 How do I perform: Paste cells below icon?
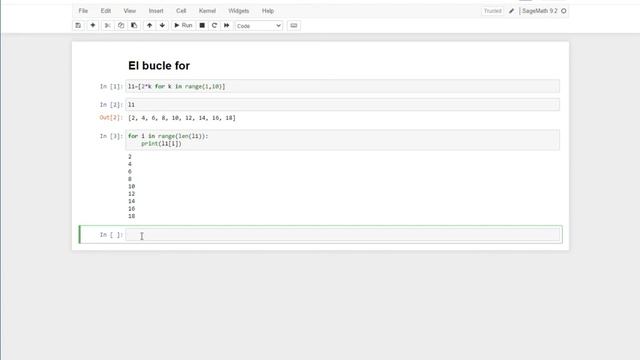134,25
